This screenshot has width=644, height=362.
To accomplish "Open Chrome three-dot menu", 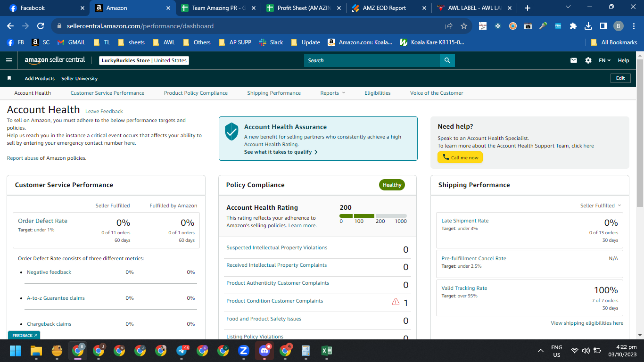I will 633,26.
